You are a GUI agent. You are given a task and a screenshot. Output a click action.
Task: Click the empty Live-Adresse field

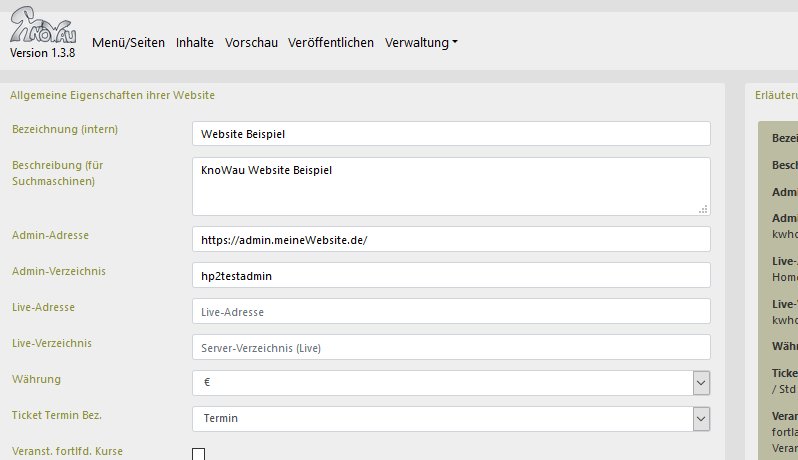point(450,311)
